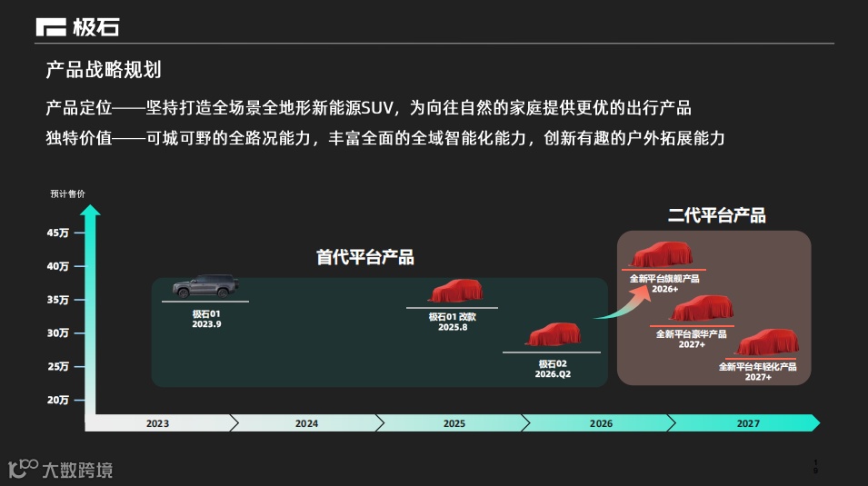
Task: Click the 首代平台产品 title
Action: 365,257
